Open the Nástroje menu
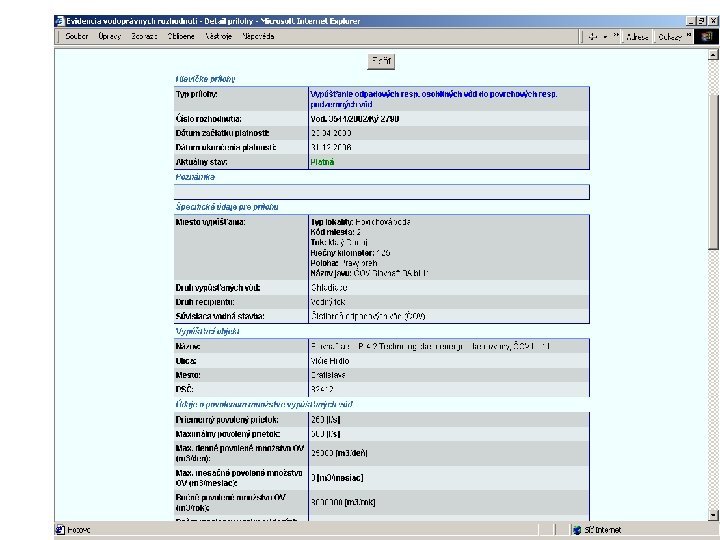 click(219, 36)
